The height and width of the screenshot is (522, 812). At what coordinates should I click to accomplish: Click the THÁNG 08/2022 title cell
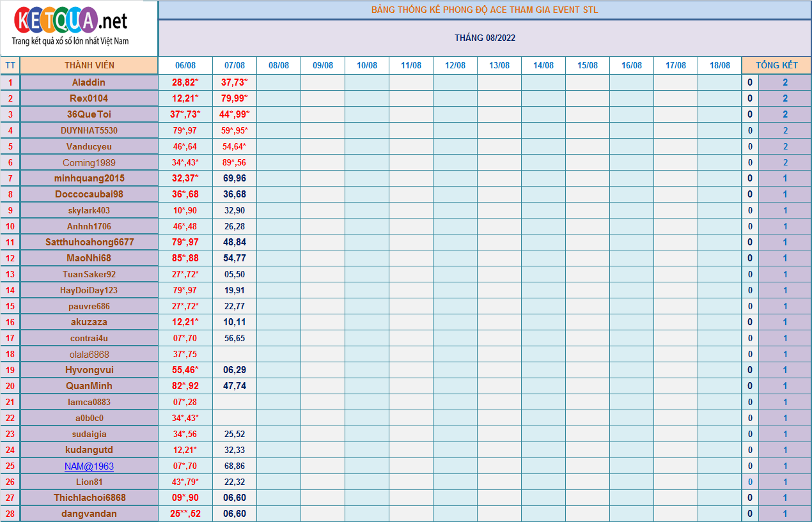pyautogui.click(x=485, y=38)
